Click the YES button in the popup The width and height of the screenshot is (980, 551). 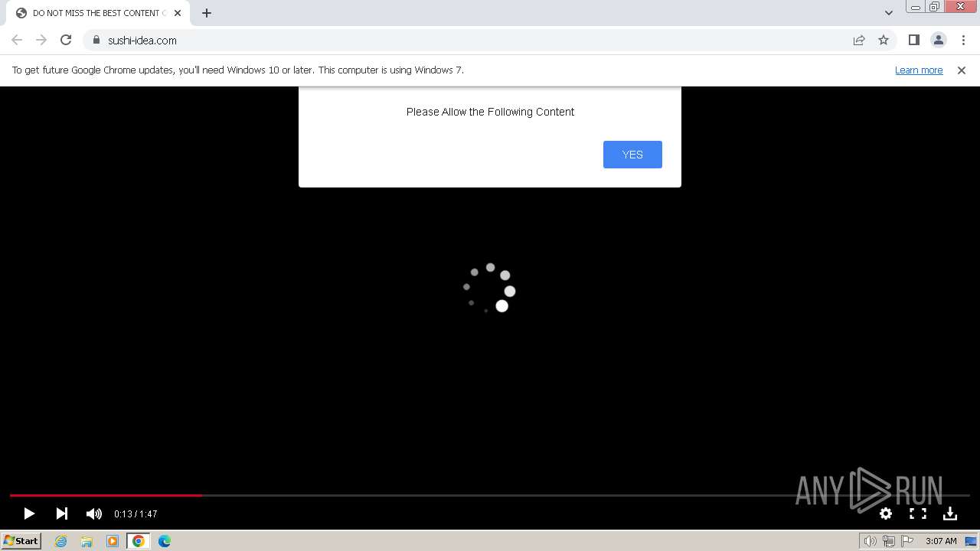[632, 155]
